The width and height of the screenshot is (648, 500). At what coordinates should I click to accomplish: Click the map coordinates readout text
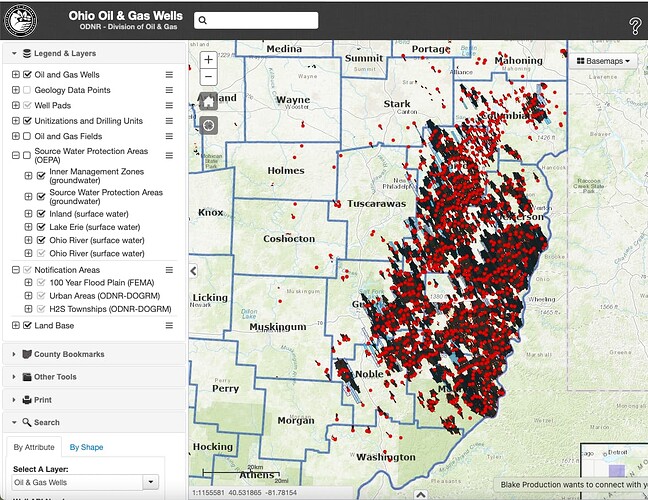tap(245, 493)
